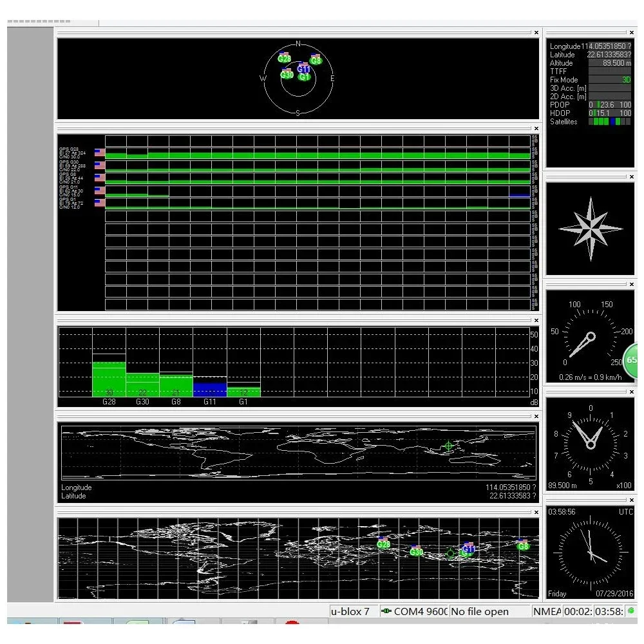Click the green connection indicator in status bar
The height and width of the screenshot is (644, 644).
pos(630,611)
